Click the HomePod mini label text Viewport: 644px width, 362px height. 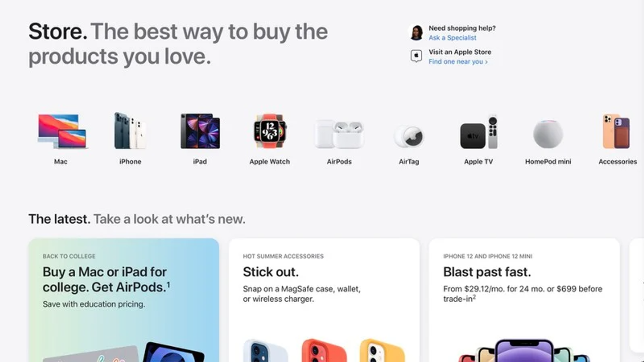point(548,162)
